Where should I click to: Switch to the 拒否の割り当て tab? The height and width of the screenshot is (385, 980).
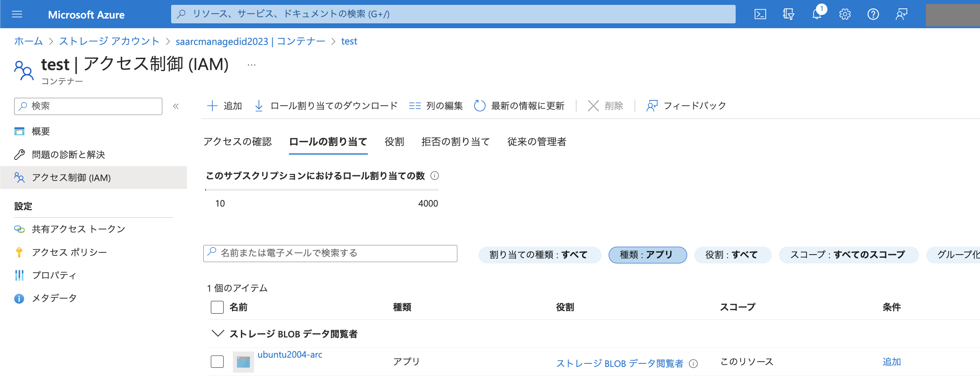(456, 142)
